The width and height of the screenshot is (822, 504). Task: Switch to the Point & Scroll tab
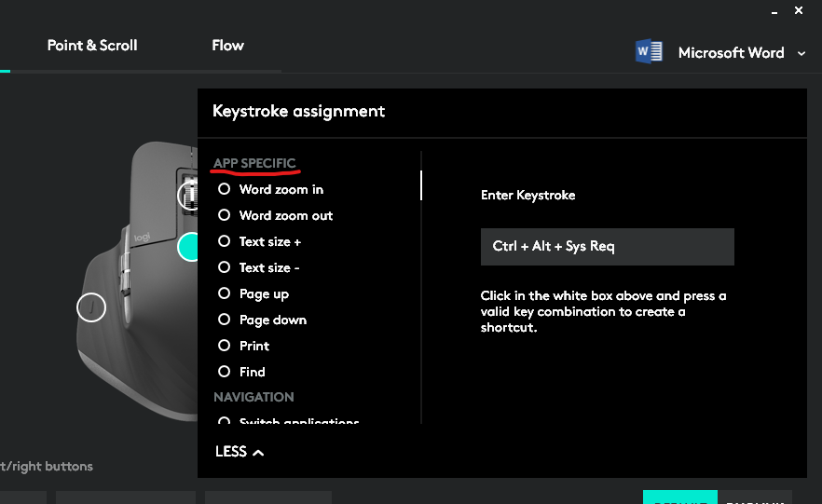[92, 45]
